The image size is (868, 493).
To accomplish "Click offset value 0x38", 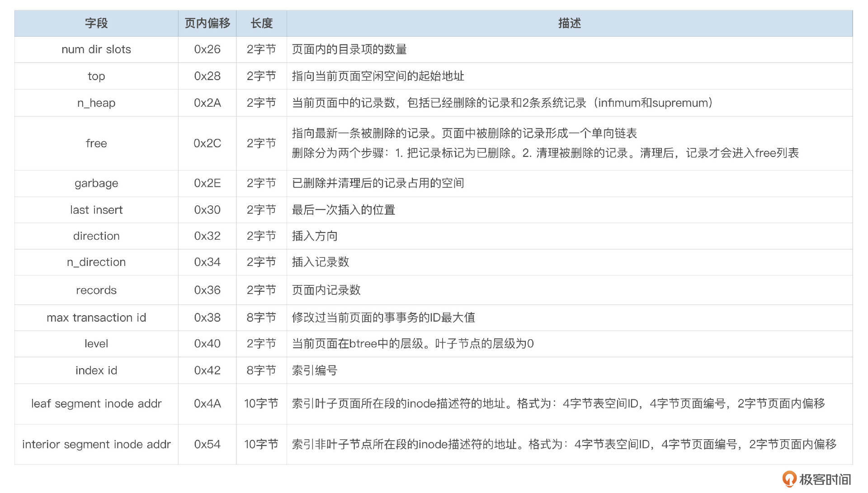I will pos(207,318).
